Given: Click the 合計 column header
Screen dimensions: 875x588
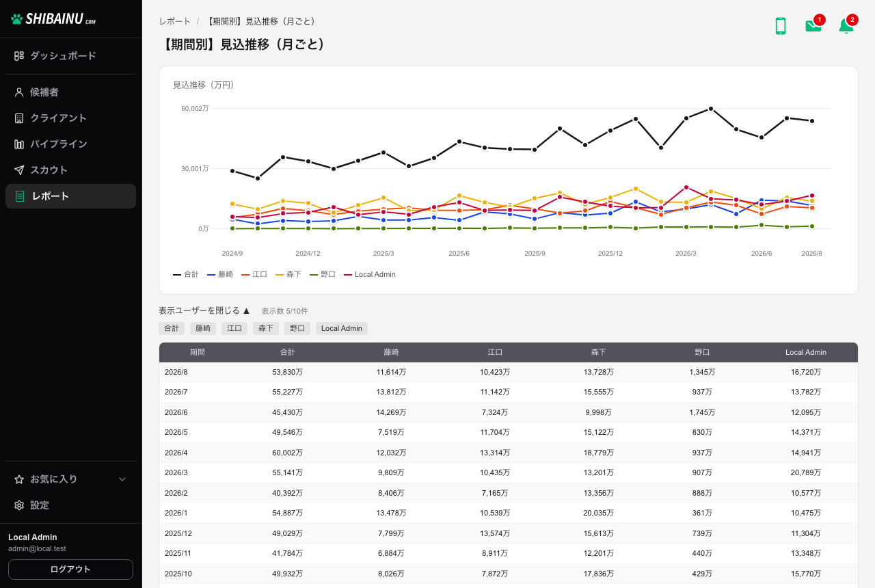Looking at the screenshot, I should tap(288, 352).
